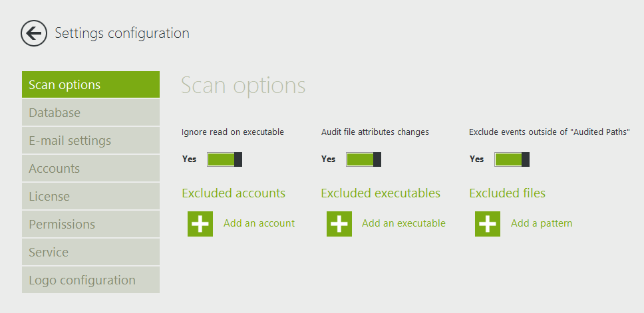Click the "Add a pattern" text link
This screenshot has height=313, width=644.
pyautogui.click(x=541, y=223)
